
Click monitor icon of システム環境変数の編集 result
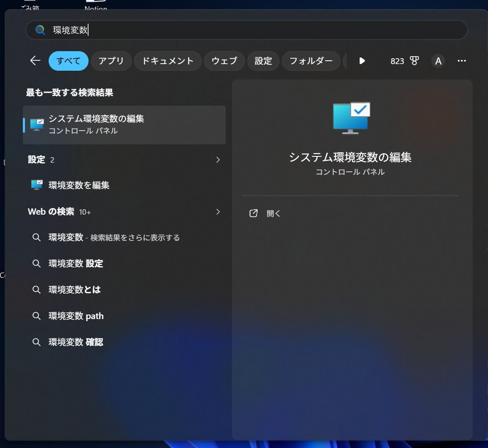(37, 125)
